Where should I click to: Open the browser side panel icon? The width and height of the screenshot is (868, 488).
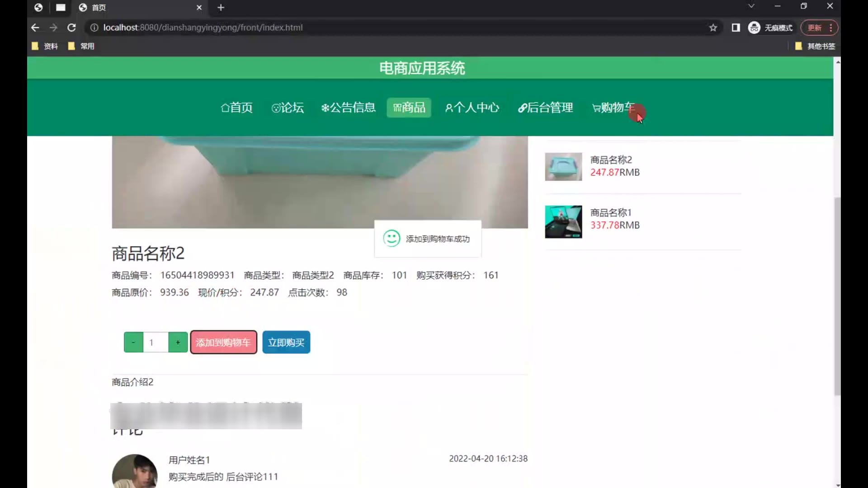(x=736, y=28)
